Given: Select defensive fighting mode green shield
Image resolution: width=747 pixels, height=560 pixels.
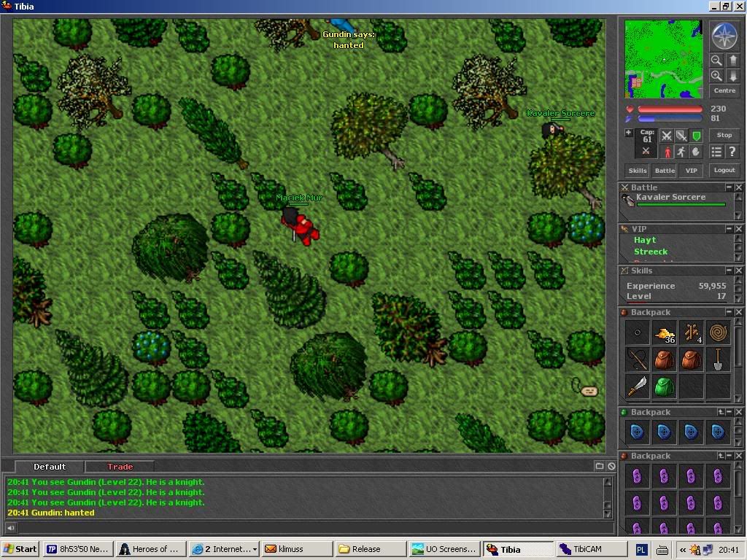Looking at the screenshot, I should point(696,136).
